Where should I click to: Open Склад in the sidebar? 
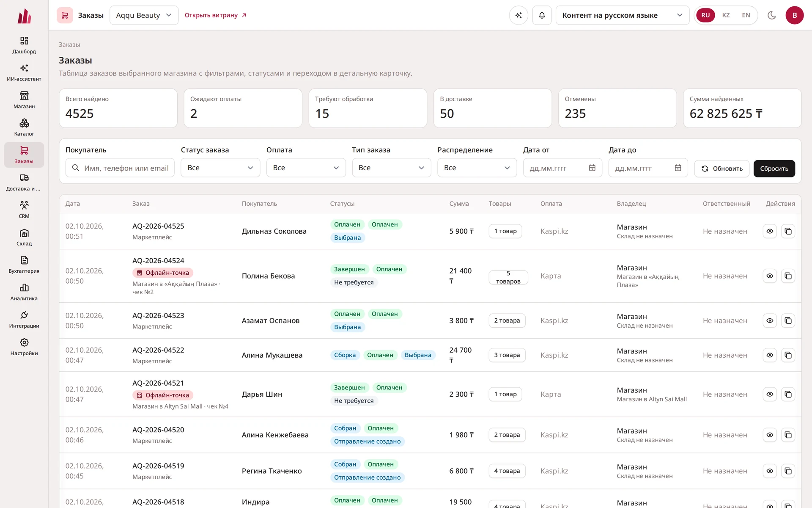[x=24, y=237]
